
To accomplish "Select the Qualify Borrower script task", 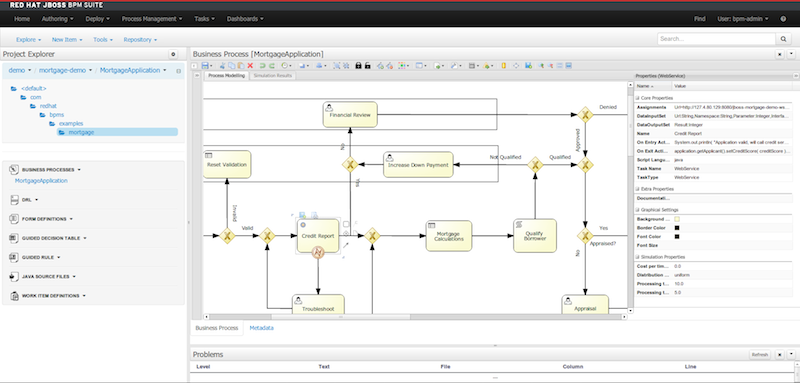I will 535,236.
